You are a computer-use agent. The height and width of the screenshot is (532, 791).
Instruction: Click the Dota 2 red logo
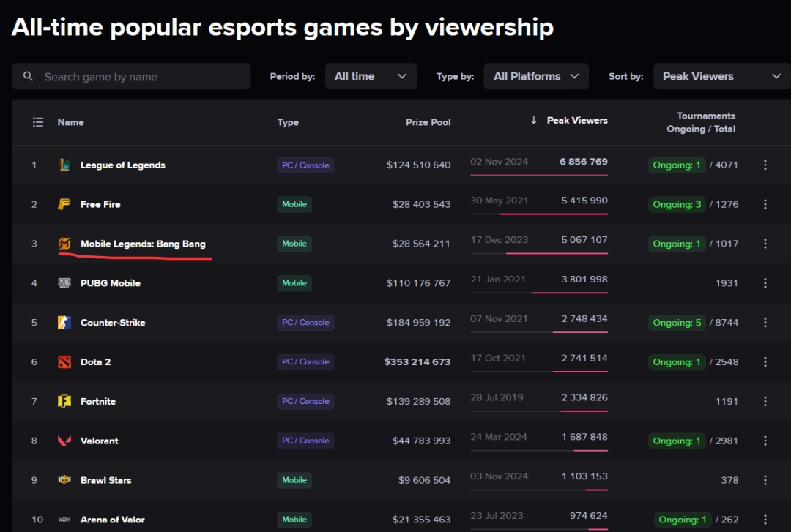point(64,362)
